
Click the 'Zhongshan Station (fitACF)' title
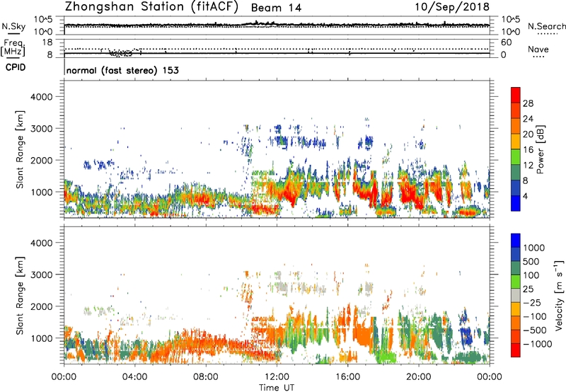[151, 7]
